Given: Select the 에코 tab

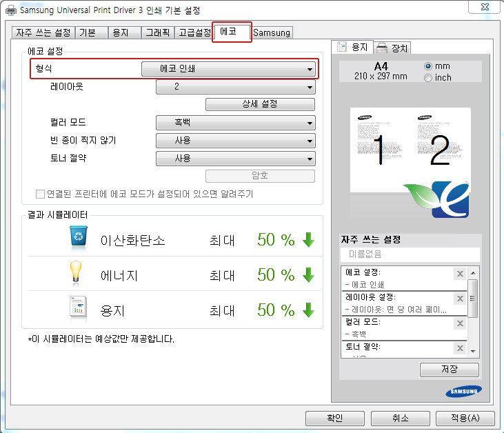Looking at the screenshot, I should coord(232,32).
